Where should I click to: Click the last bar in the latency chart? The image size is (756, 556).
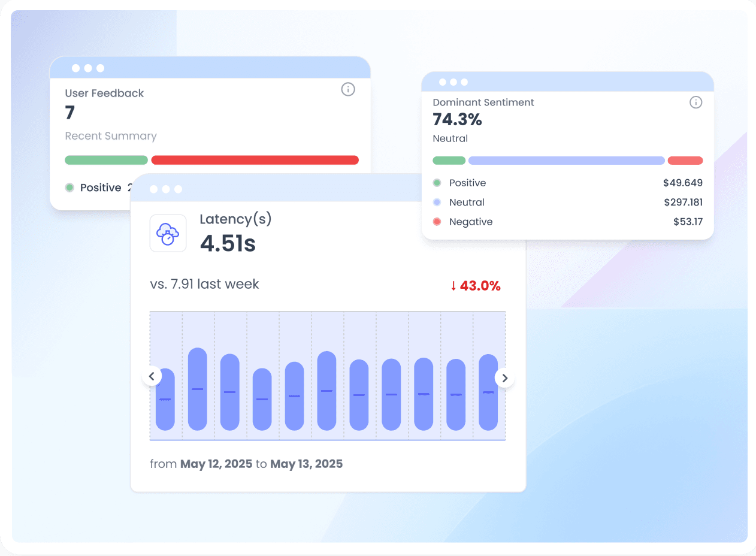(488, 392)
